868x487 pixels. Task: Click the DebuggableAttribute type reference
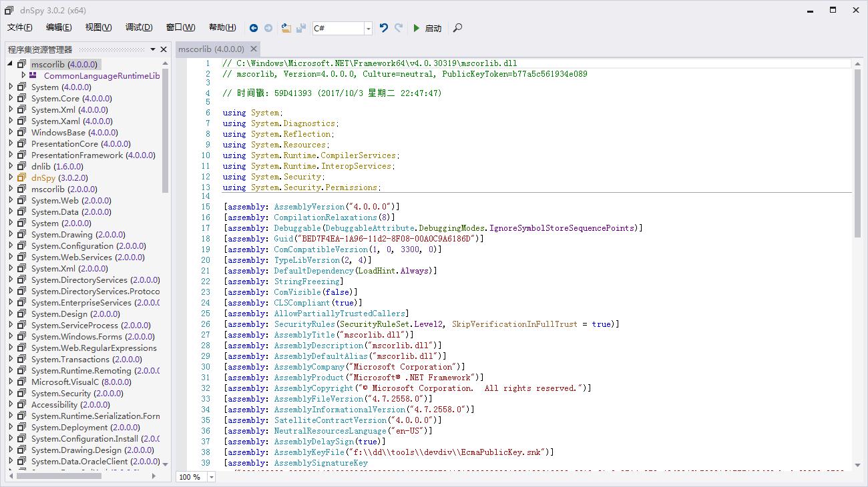369,228
